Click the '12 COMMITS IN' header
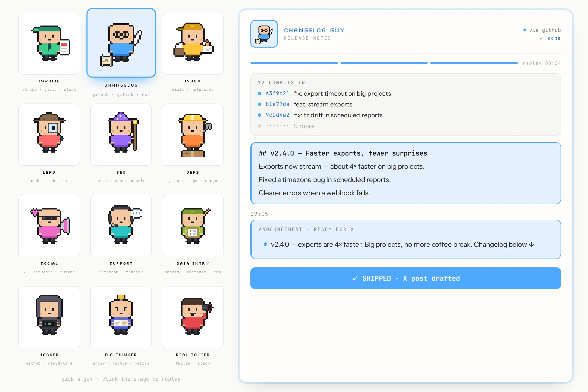 281,82
